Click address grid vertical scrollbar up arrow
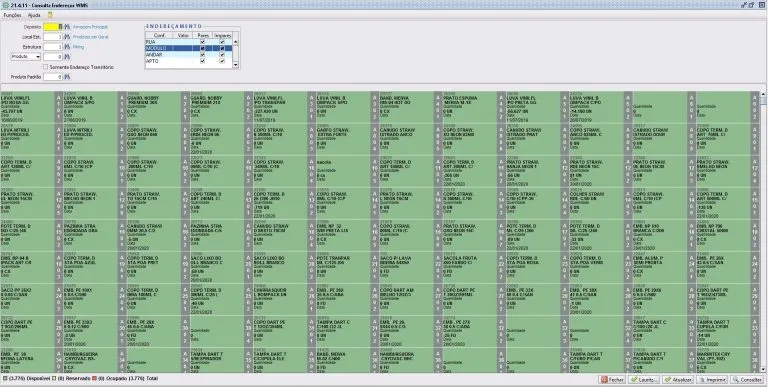Viewport: 768px width, 387px height. tap(763, 94)
